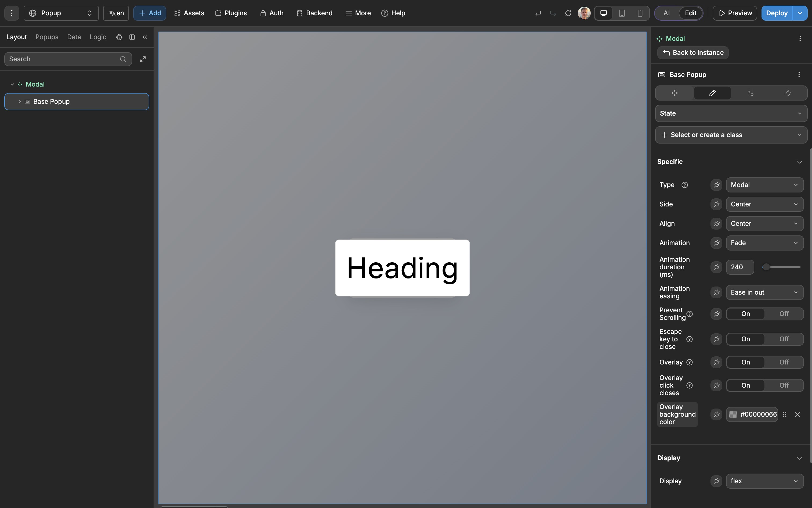This screenshot has width=812, height=508.
Task: Toggle the panel layout icon in left sidebar
Action: (132, 37)
